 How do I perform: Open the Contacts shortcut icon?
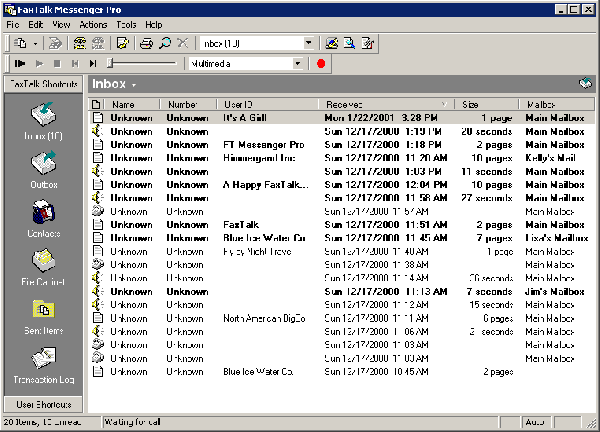coord(43,212)
